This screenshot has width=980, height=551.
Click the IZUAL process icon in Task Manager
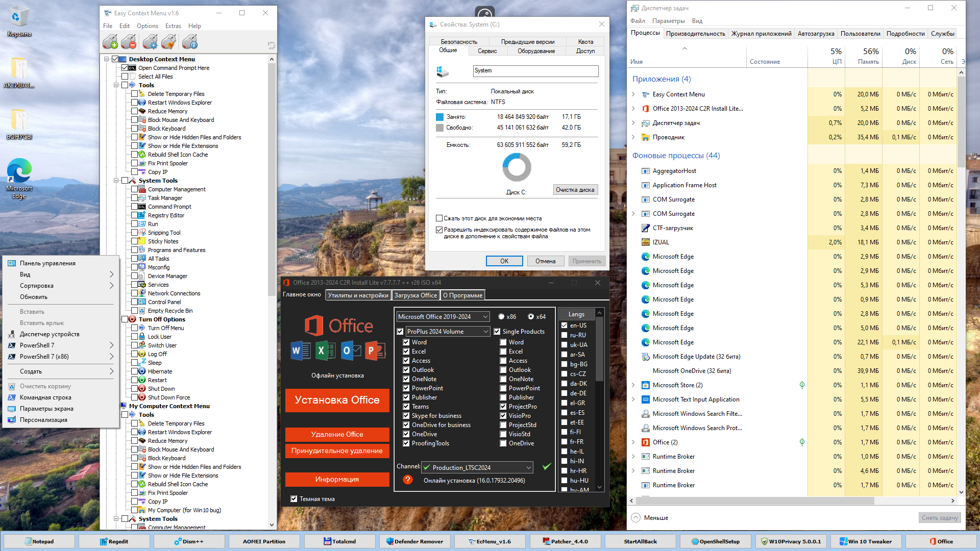coord(645,242)
